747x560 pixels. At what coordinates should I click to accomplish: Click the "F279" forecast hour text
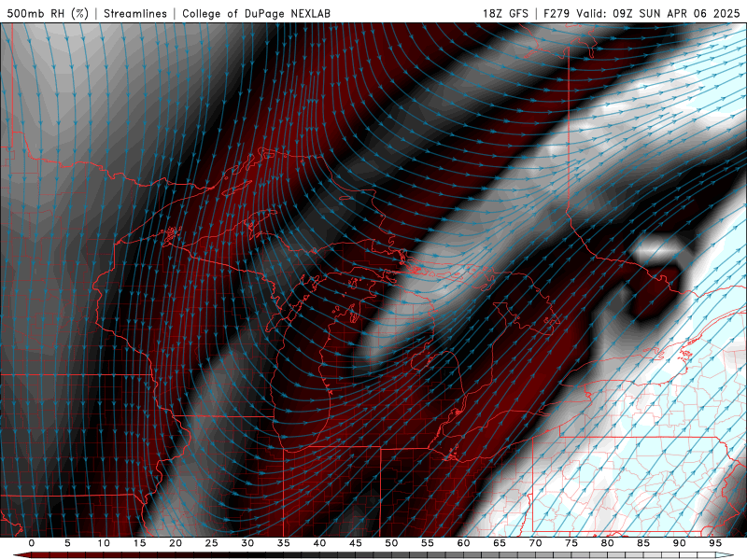click(557, 13)
